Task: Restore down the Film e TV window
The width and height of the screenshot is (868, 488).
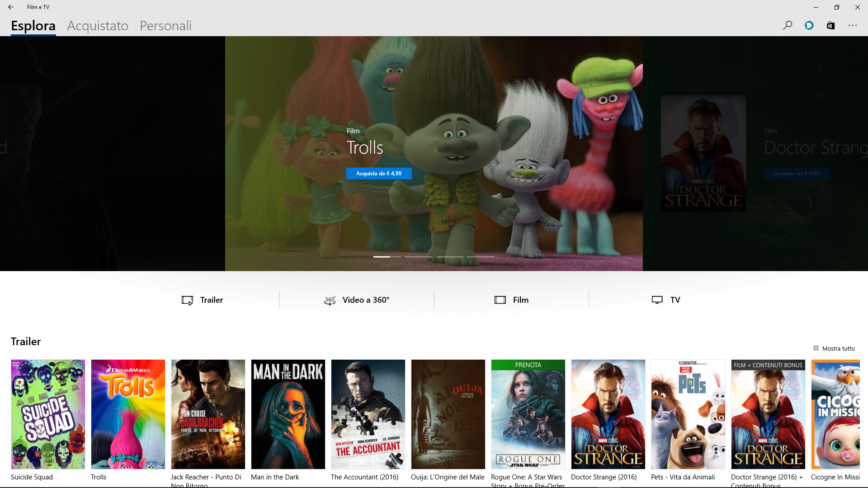Action: pos(837,7)
